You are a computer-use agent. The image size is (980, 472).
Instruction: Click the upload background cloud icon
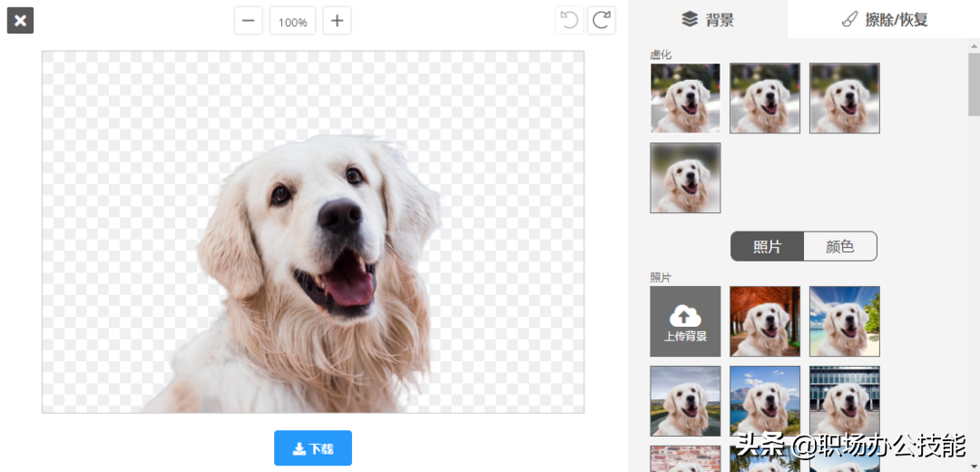coord(685,316)
